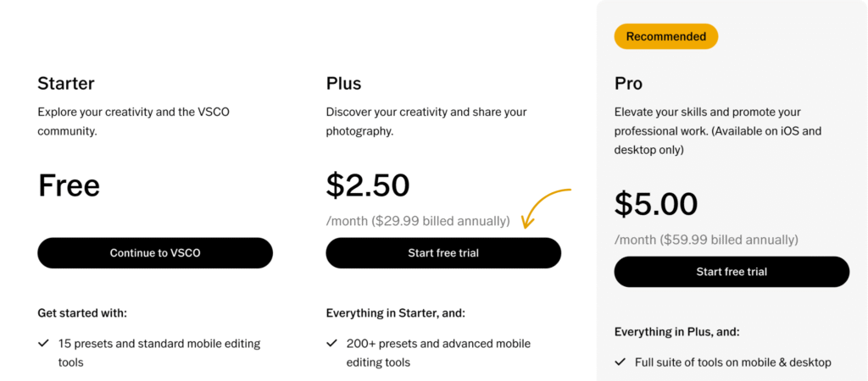Click checkmark beside 15 presets feature

[x=43, y=345]
